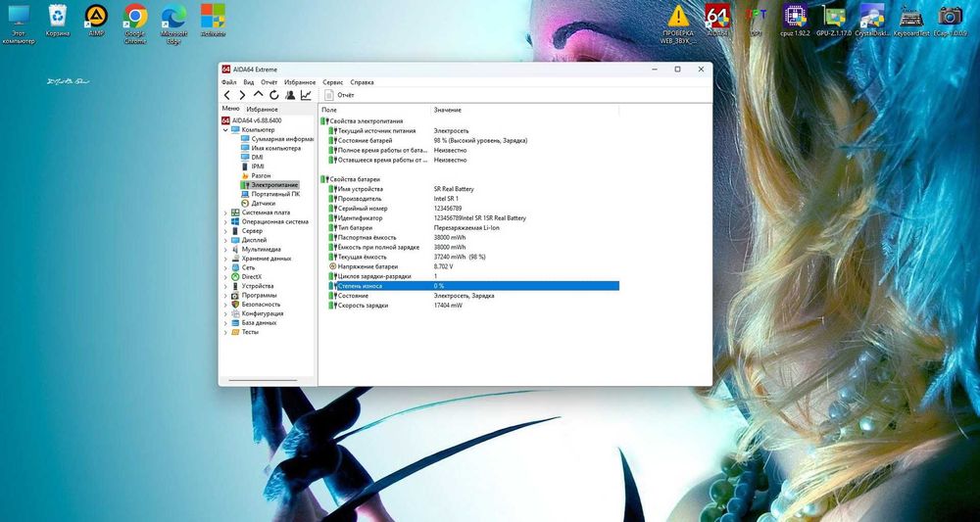Screen dimensions: 980x522
Task: Click the user profile toolbar icon
Action: [290, 95]
